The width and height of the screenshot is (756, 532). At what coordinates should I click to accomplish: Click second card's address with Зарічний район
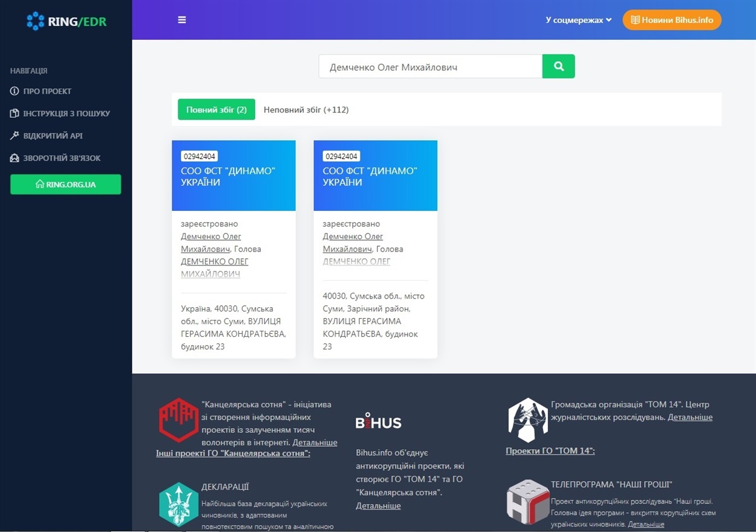point(374,321)
